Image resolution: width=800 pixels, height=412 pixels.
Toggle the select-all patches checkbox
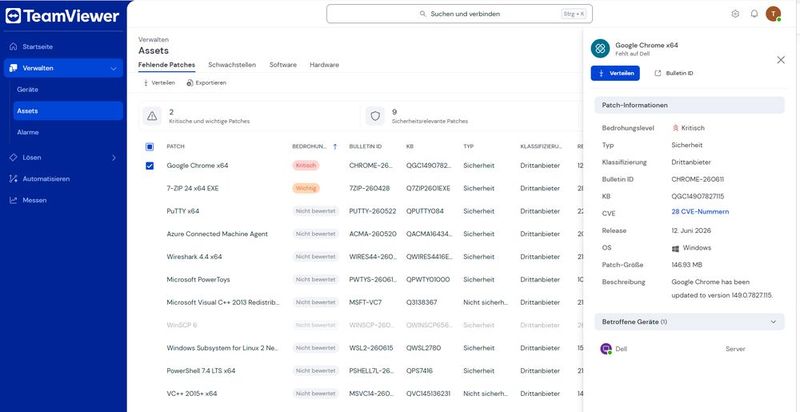[149, 147]
